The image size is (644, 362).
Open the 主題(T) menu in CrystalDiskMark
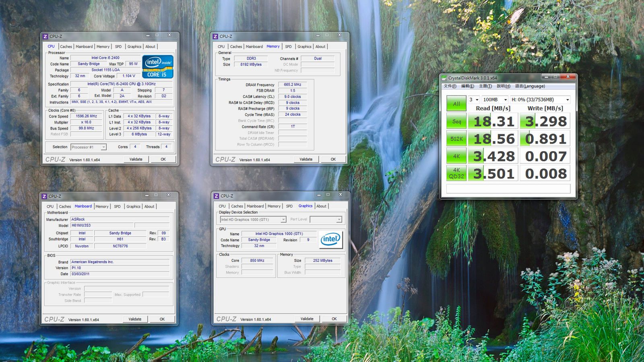[485, 86]
